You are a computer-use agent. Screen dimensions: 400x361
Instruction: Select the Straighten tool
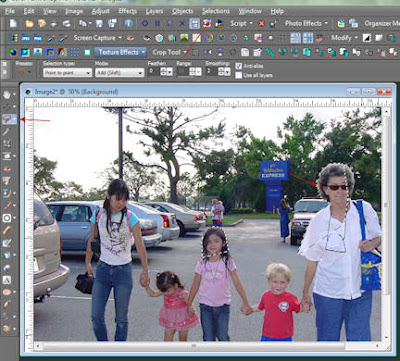(7, 156)
